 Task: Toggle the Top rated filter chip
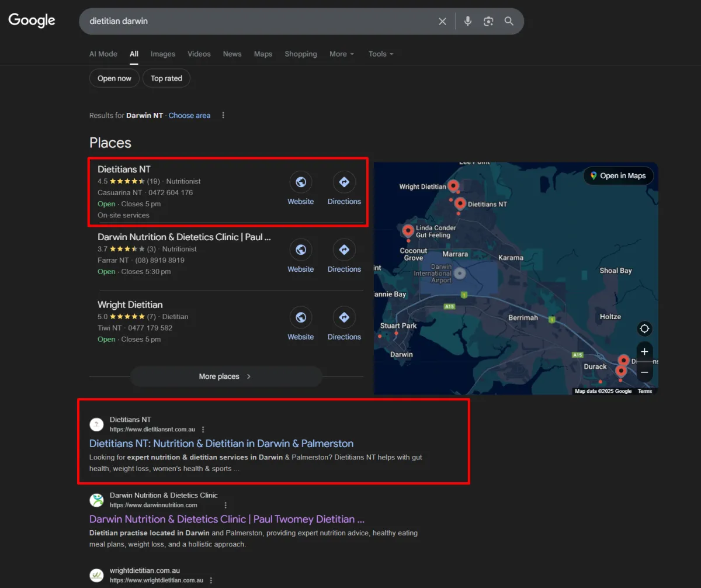pos(166,78)
